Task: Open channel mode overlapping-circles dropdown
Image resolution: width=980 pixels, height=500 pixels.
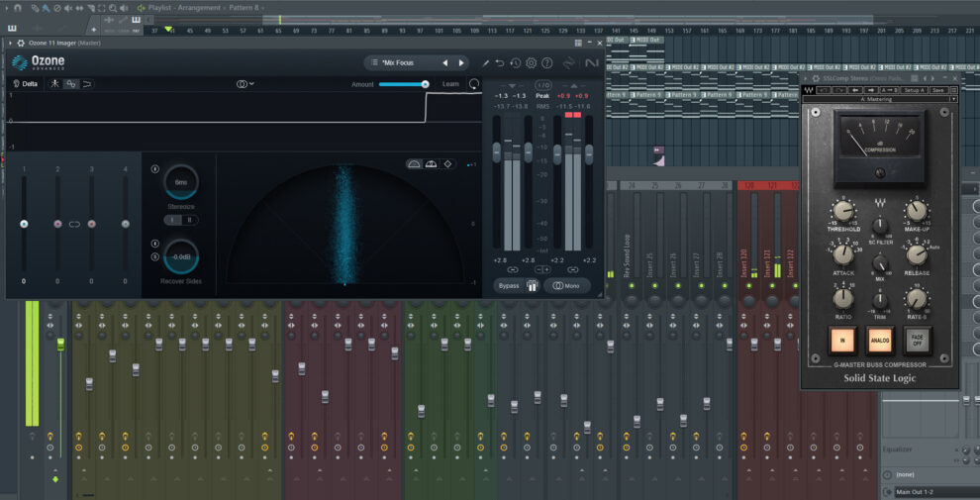Action: pyautogui.click(x=245, y=84)
